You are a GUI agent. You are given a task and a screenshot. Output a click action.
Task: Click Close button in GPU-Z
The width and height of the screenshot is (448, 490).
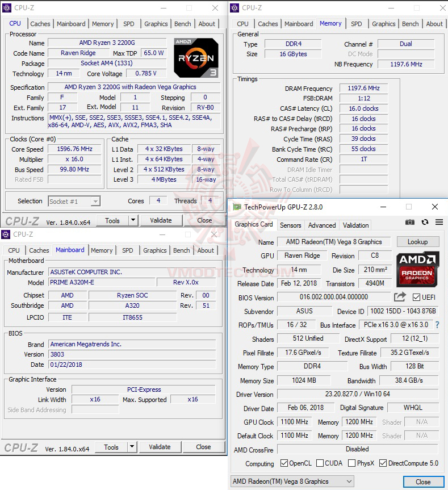(424, 482)
